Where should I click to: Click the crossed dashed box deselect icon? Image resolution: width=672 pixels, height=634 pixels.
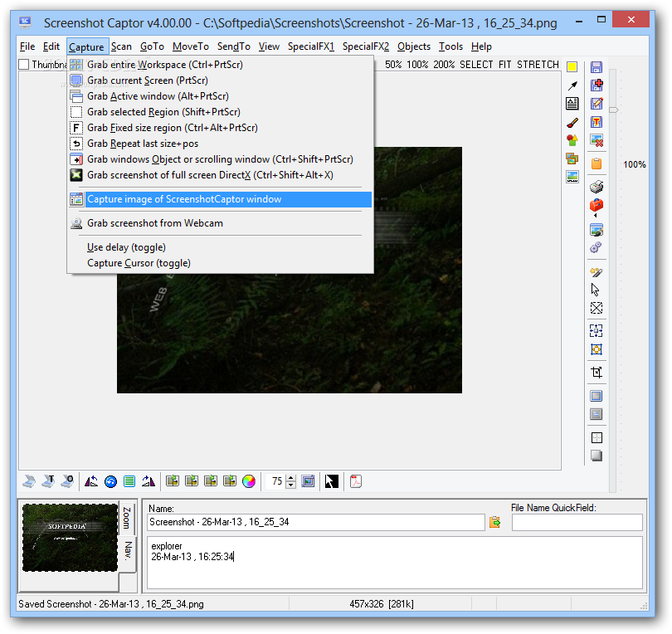[x=597, y=308]
